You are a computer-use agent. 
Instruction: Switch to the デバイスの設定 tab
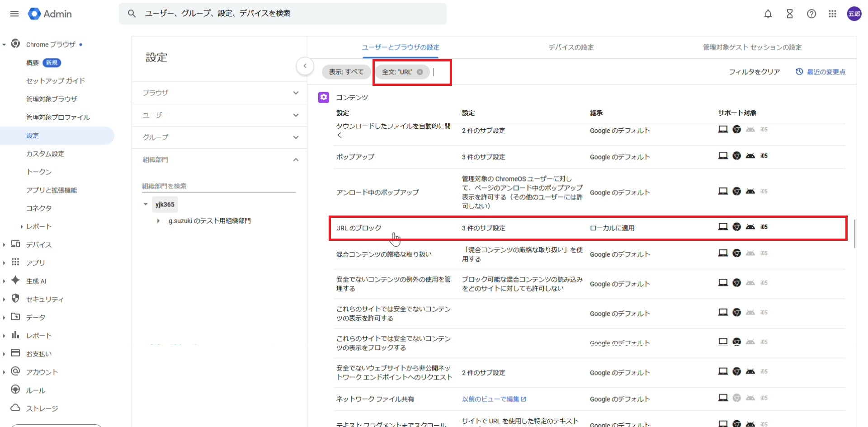point(571,47)
